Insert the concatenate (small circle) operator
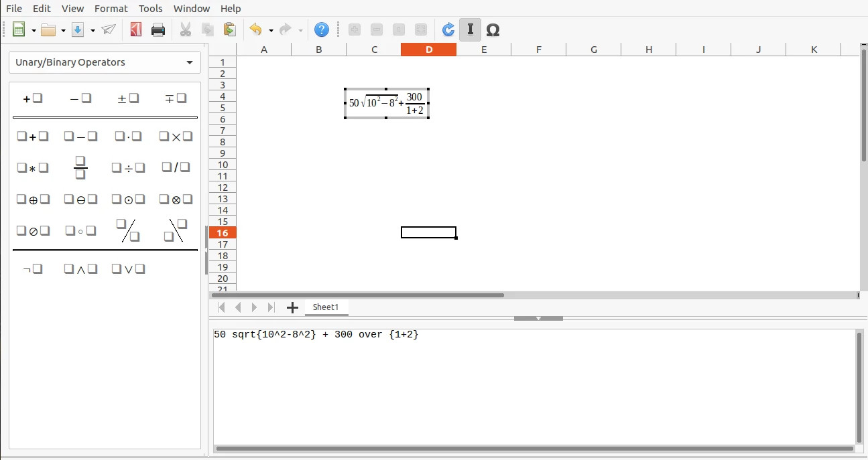Screen dimensions: 868x460 (x=80, y=230)
